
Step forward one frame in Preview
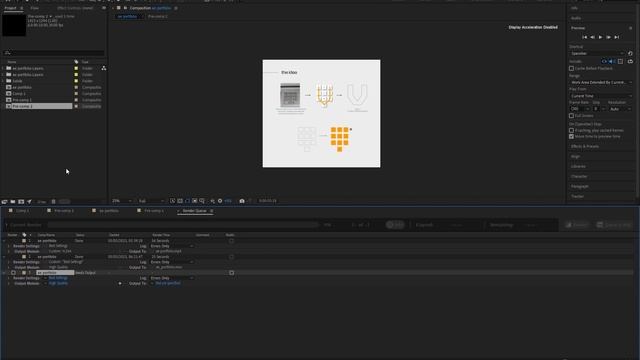[x=609, y=37]
